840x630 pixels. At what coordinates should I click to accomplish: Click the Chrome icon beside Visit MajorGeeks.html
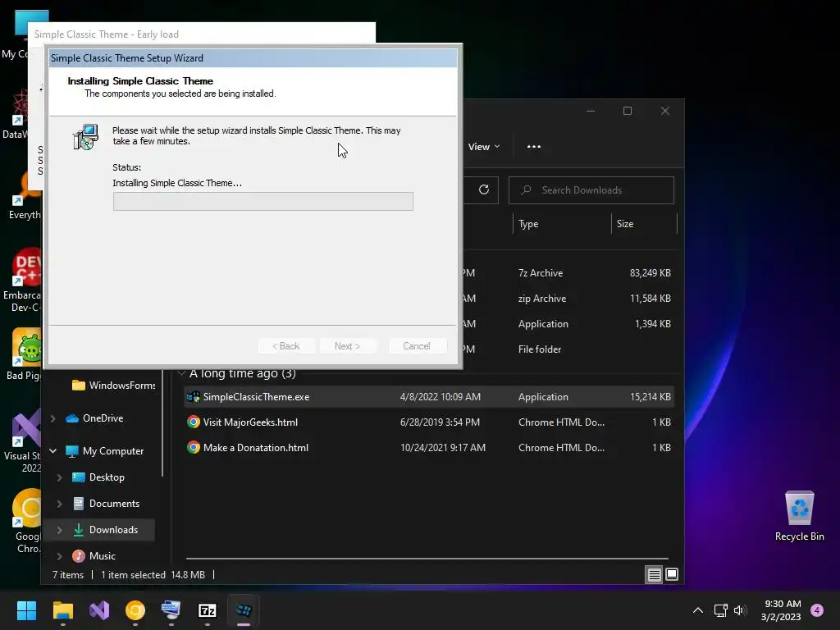pyautogui.click(x=194, y=422)
